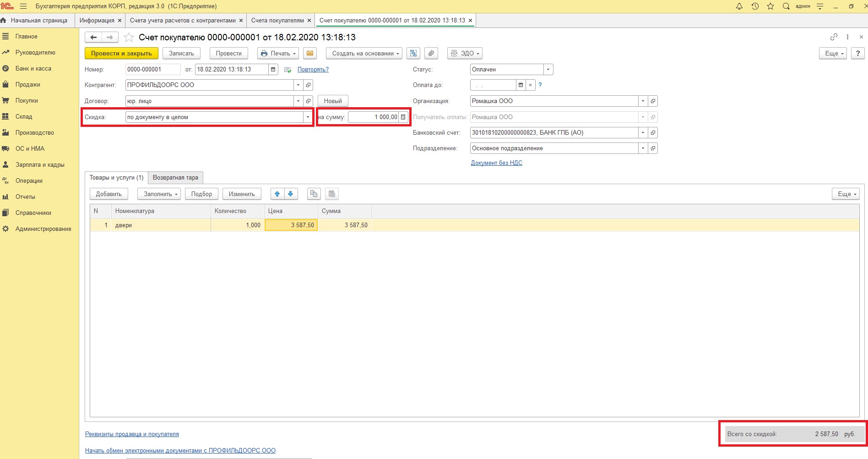The width and height of the screenshot is (868, 459).
Task: Click the envelope email icon in the toolbar
Action: coord(310,53)
